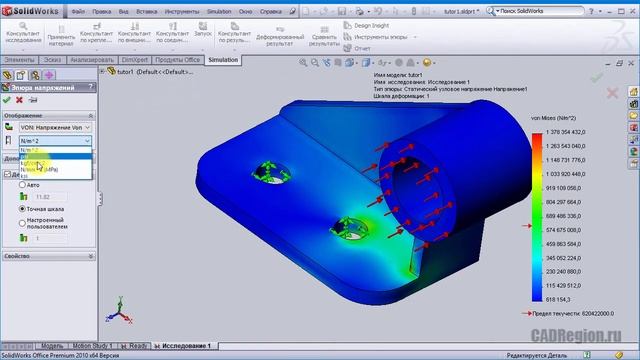Click the green confirm checkmark at viewport corner
The image size is (640, 360).
[597, 78]
